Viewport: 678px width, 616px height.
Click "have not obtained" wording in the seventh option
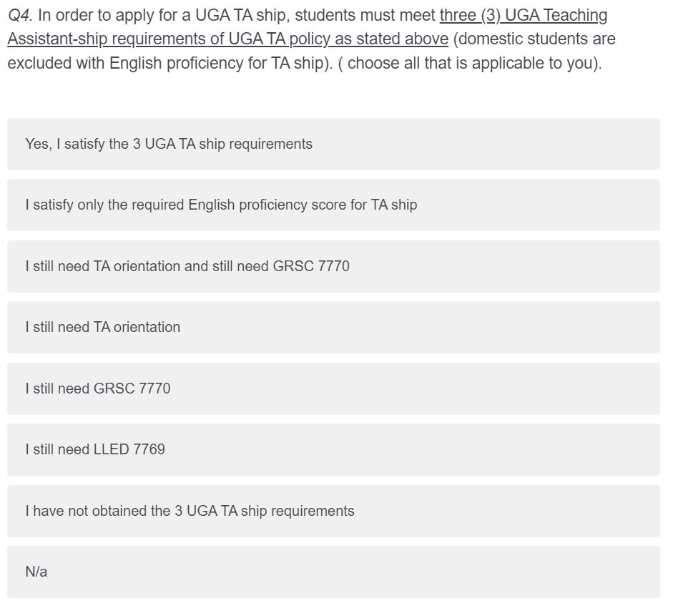90,512
